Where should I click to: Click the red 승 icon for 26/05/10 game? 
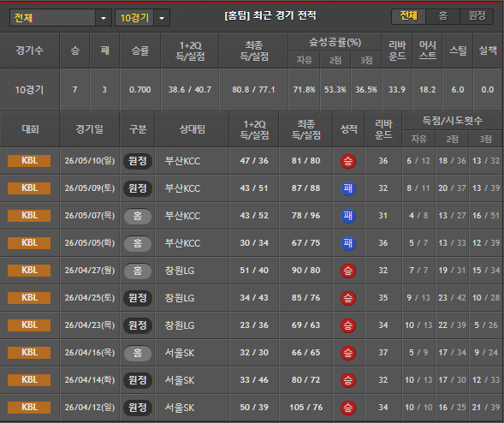pyautogui.click(x=348, y=161)
